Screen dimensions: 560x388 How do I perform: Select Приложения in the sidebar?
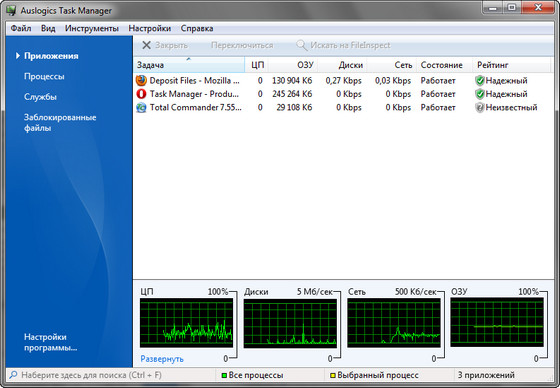(x=51, y=56)
